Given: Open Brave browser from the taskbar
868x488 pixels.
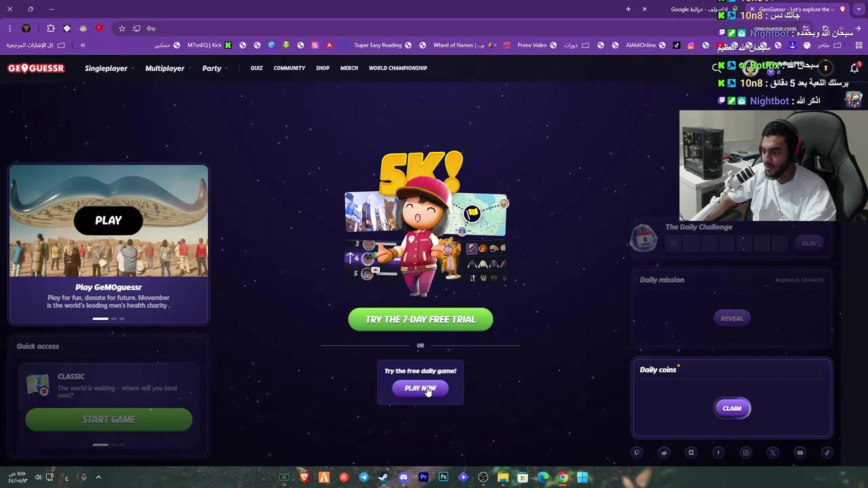Looking at the screenshot, I should (304, 477).
